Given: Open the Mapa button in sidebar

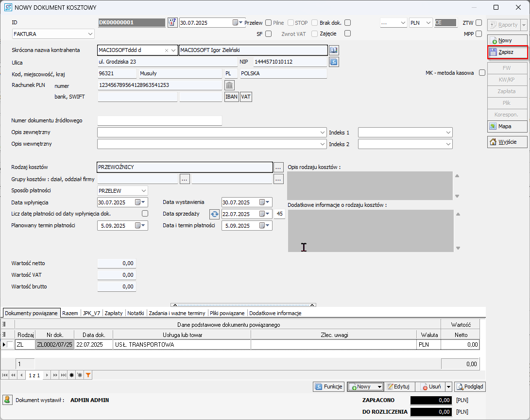Looking at the screenshot, I should point(507,126).
